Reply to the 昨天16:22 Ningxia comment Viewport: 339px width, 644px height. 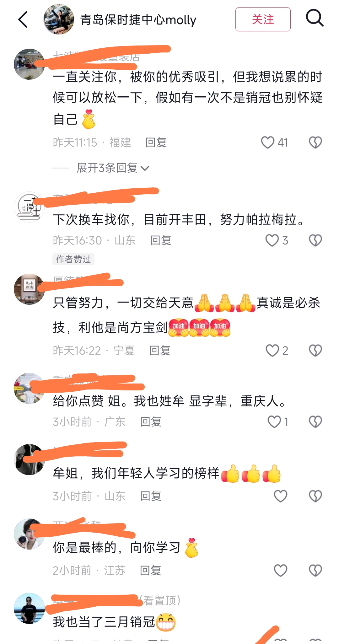point(160,350)
